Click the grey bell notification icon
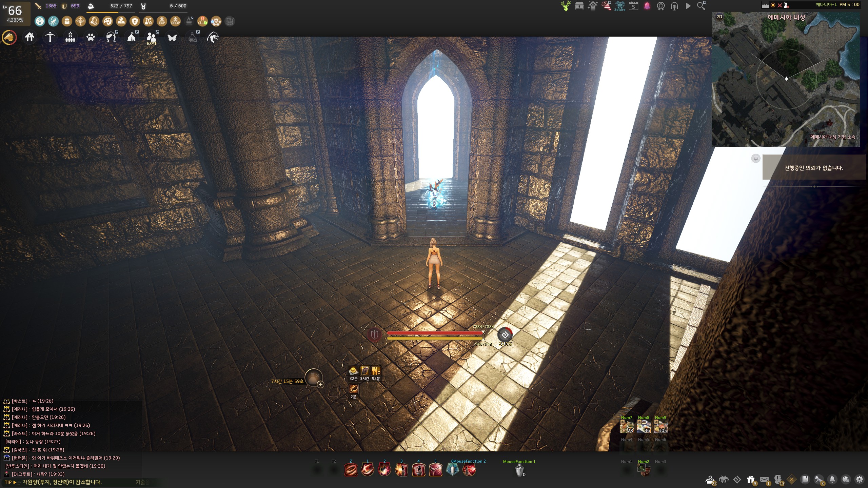The width and height of the screenshot is (868, 488). pyautogui.click(x=832, y=479)
